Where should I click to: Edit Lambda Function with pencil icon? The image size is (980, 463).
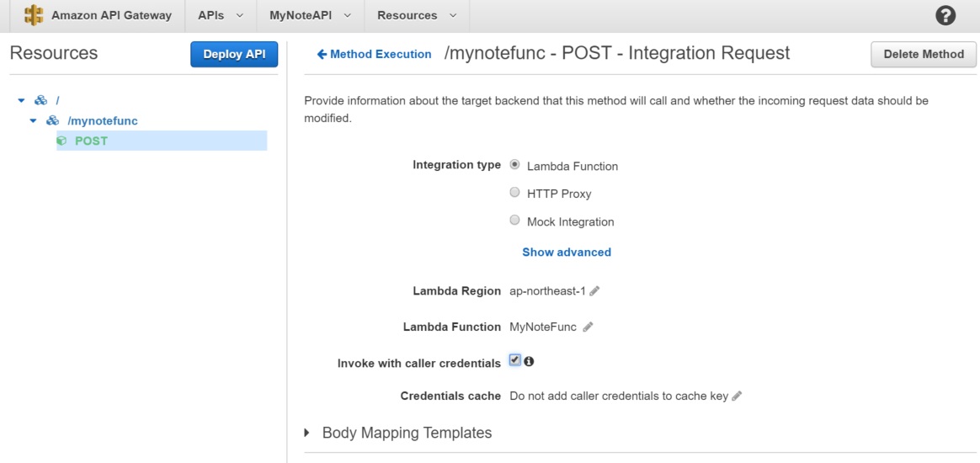(x=588, y=327)
